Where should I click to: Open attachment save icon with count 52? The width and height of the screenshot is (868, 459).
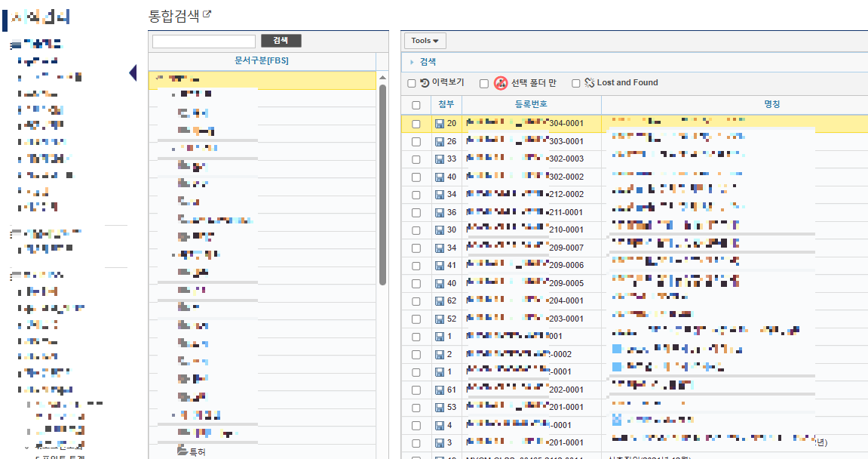pyautogui.click(x=440, y=319)
